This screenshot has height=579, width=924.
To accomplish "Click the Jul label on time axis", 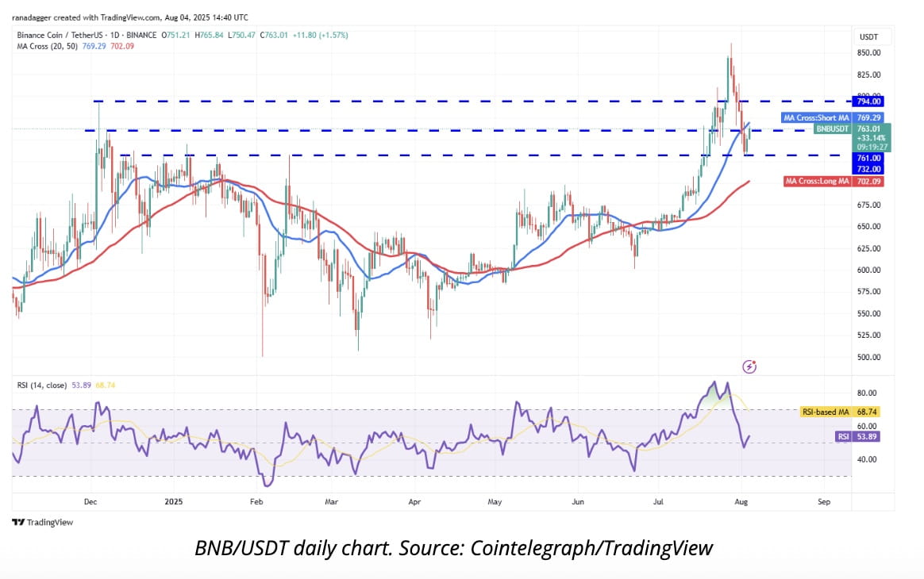I will coord(658,502).
